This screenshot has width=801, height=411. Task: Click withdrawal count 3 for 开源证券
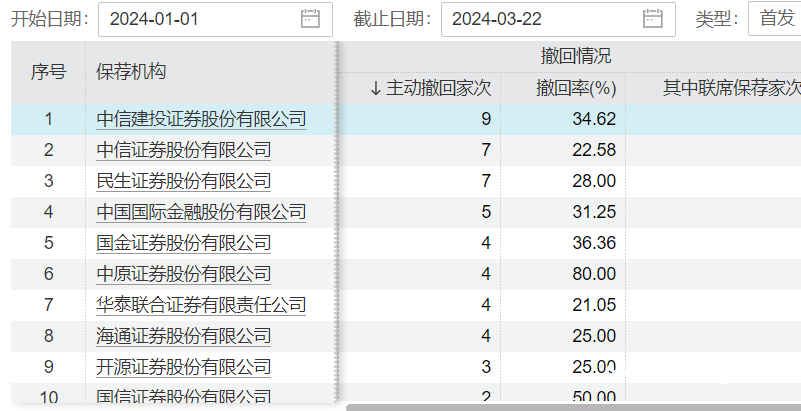click(x=486, y=367)
